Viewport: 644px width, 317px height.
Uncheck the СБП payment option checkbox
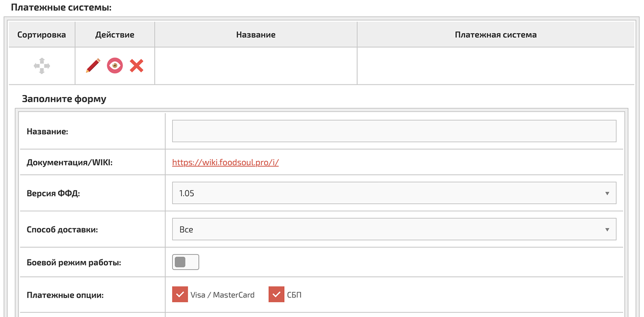(276, 295)
